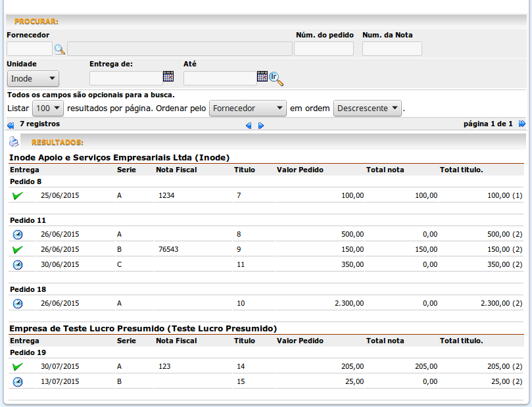The width and height of the screenshot is (532, 407).
Task: Go to first page using double-left arrows
Action: [x=10, y=124]
